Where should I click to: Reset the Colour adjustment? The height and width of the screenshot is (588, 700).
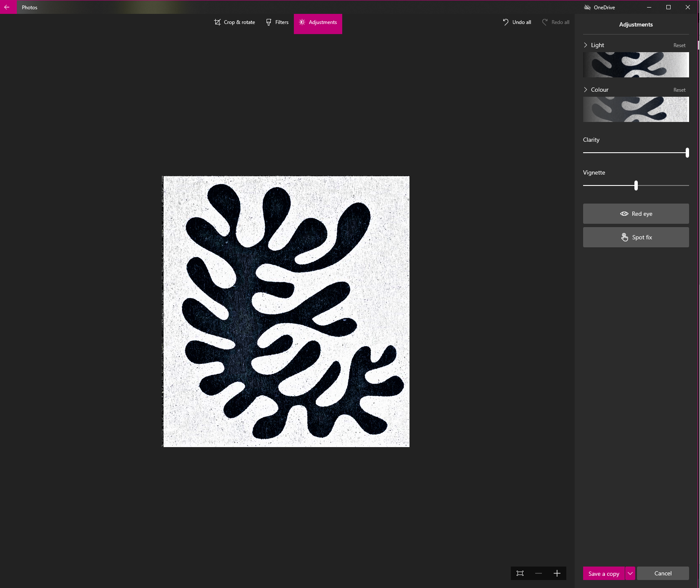679,90
